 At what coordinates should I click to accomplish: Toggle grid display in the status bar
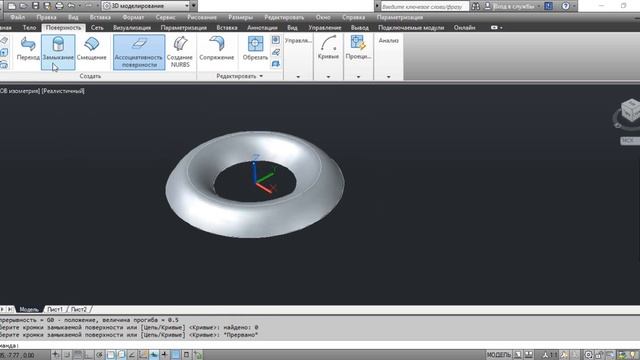pyautogui.click(x=78, y=355)
